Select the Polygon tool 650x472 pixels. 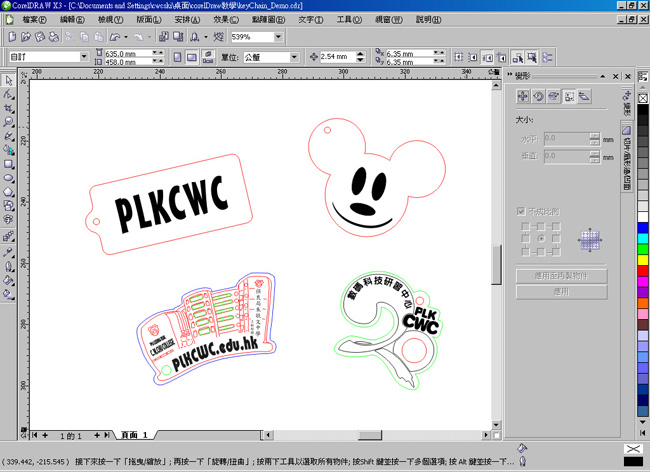(x=8, y=192)
